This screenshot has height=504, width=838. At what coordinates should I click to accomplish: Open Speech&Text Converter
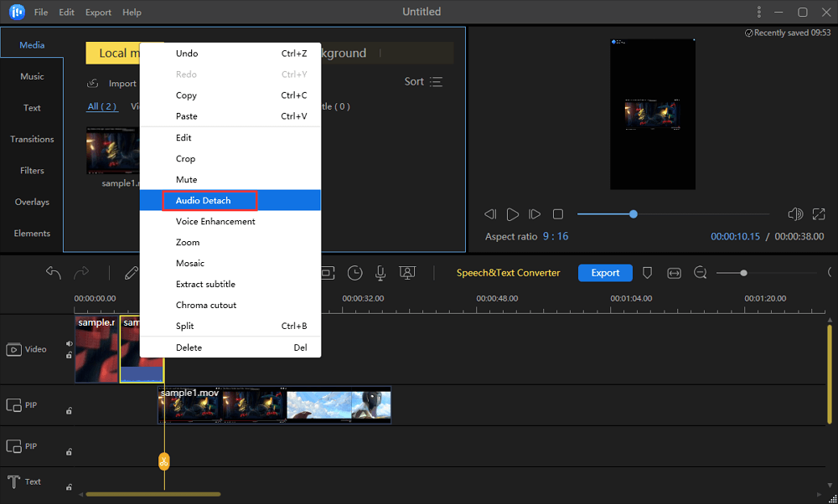tap(509, 273)
